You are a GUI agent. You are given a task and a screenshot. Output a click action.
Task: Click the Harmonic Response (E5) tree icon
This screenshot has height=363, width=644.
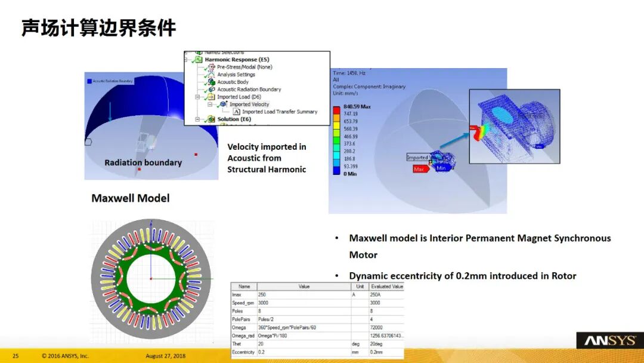[199, 60]
